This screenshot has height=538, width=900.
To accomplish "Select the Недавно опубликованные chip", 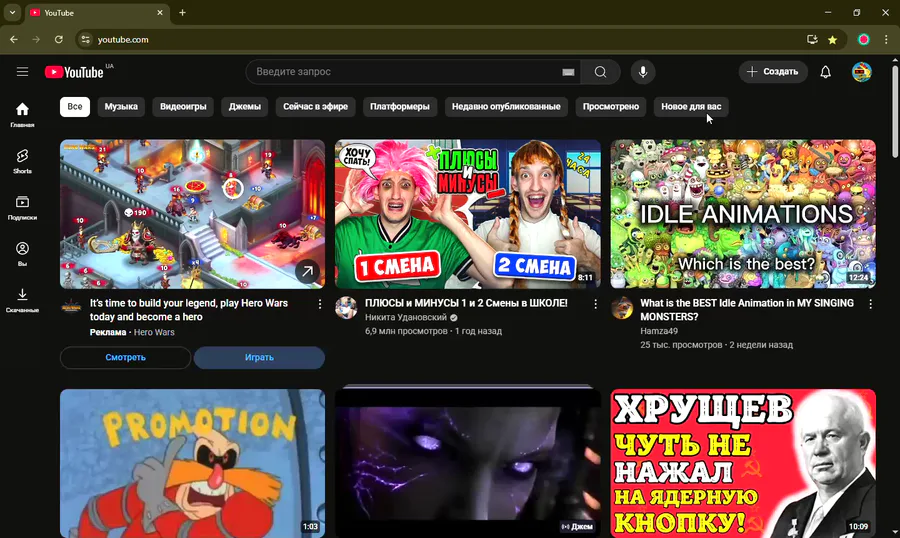I will pyautogui.click(x=506, y=106).
